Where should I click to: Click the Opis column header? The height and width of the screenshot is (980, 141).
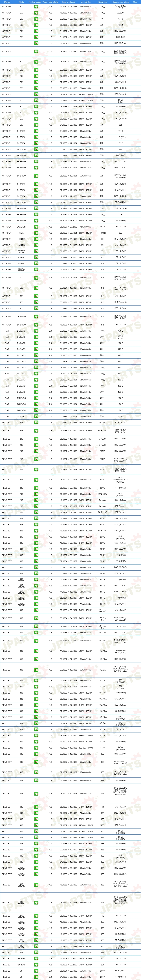(x=135, y=2)
